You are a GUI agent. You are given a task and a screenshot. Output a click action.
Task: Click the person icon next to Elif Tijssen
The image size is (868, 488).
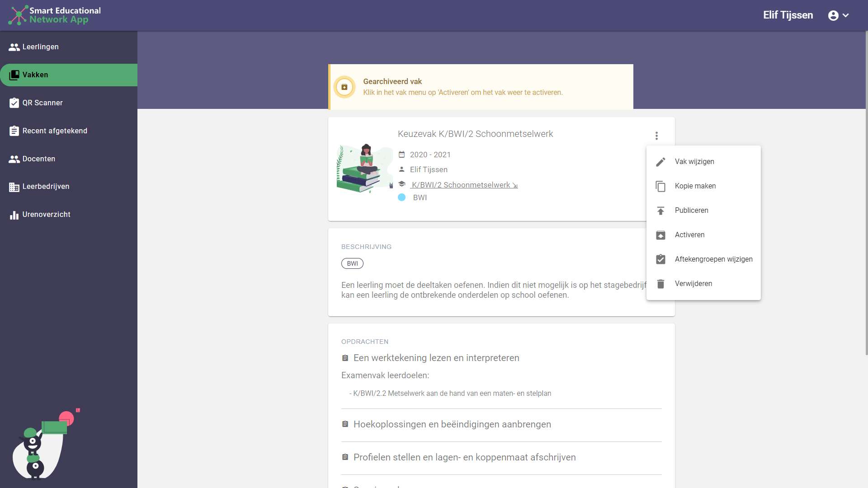pyautogui.click(x=401, y=169)
